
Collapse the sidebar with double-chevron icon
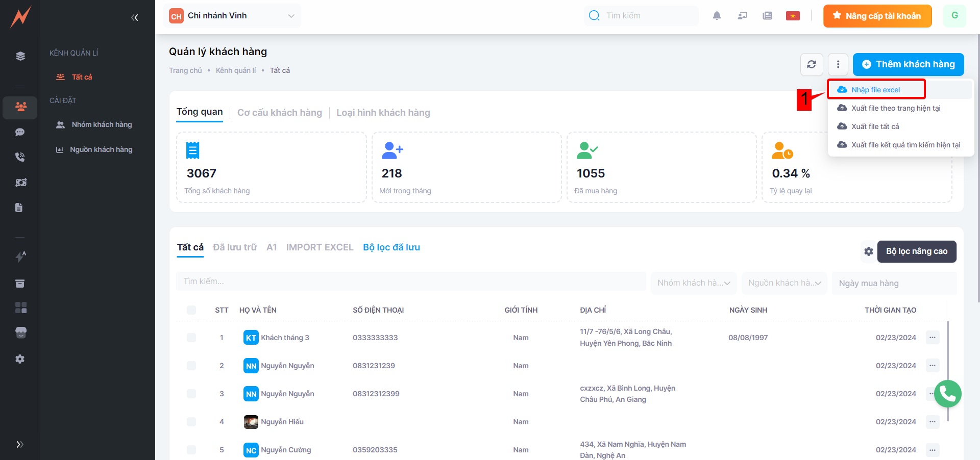135,18
